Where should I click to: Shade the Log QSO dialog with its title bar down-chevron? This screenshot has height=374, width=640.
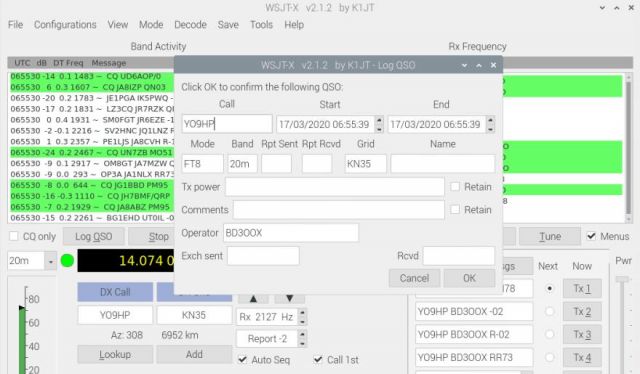(x=464, y=65)
